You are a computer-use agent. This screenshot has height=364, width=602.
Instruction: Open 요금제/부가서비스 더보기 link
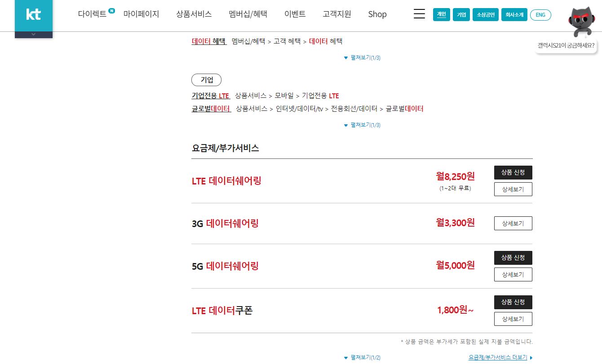(500, 358)
